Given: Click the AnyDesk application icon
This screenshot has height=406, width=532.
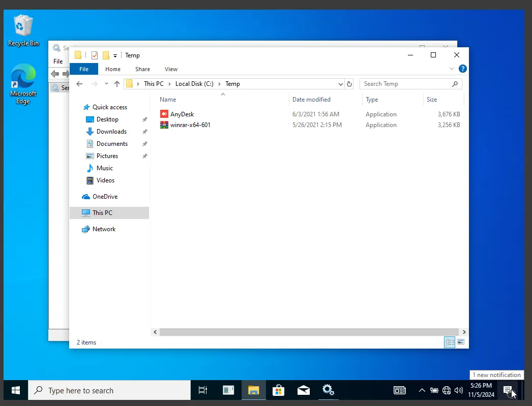Looking at the screenshot, I should tap(164, 114).
